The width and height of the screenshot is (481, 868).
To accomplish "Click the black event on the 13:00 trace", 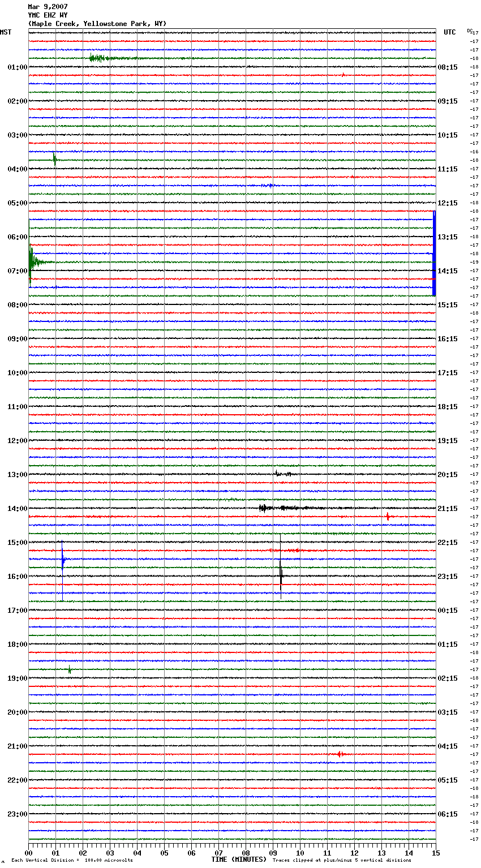I will pos(283,474).
